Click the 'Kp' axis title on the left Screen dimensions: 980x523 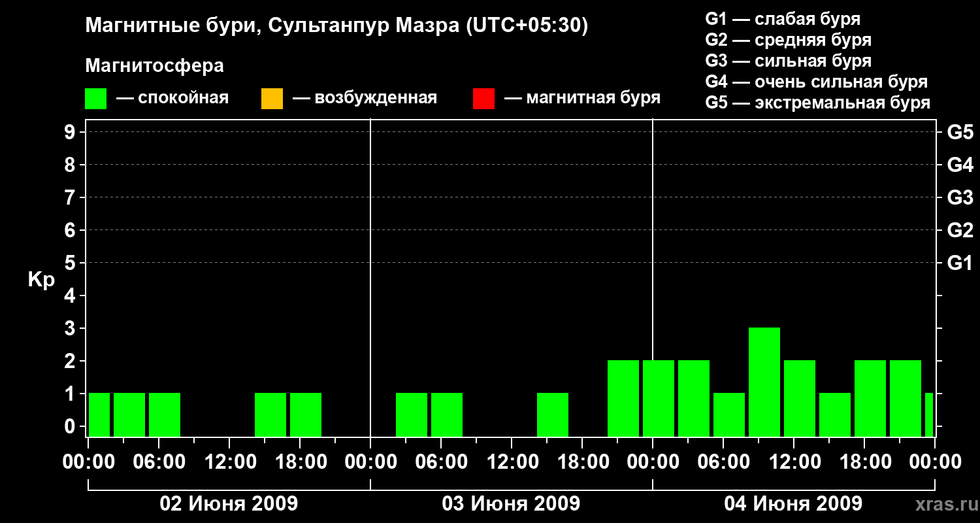tap(41, 280)
